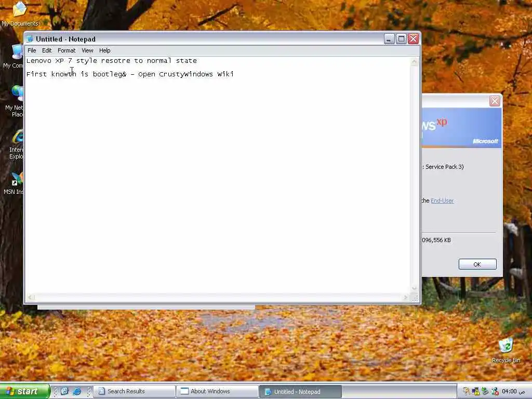Viewport: 532px width, 399px height.
Task: Click the Notepad icon in the title bar
Action: [30, 39]
